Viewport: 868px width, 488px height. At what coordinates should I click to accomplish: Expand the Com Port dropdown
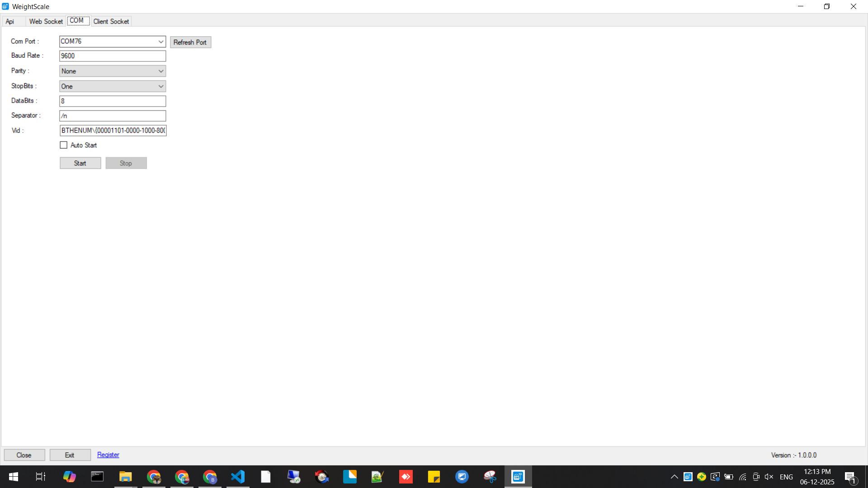pos(160,42)
